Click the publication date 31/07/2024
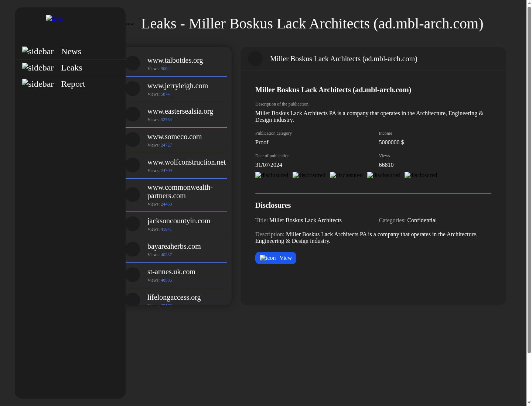Viewport: 532px width, 406px height. click(x=269, y=165)
